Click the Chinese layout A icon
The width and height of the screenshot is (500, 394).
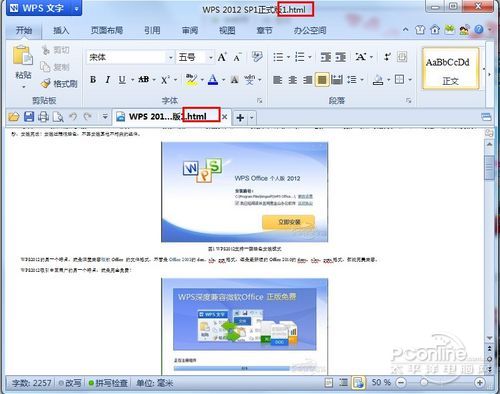click(x=361, y=57)
